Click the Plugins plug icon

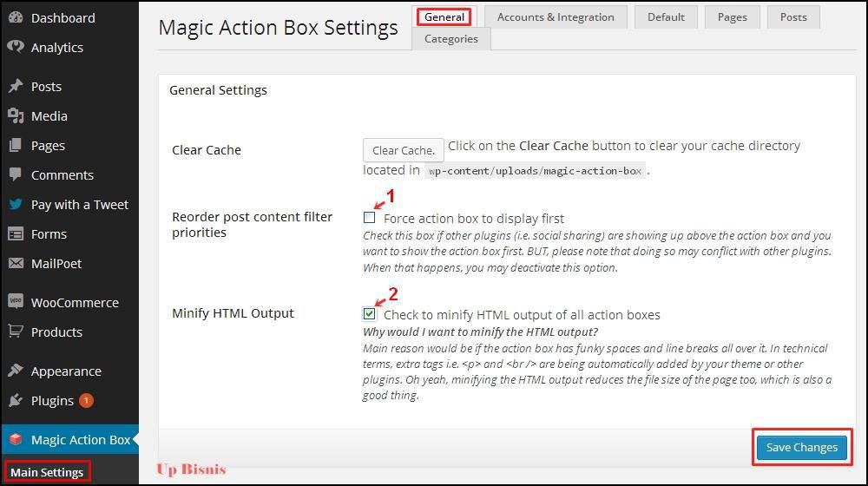(x=16, y=400)
